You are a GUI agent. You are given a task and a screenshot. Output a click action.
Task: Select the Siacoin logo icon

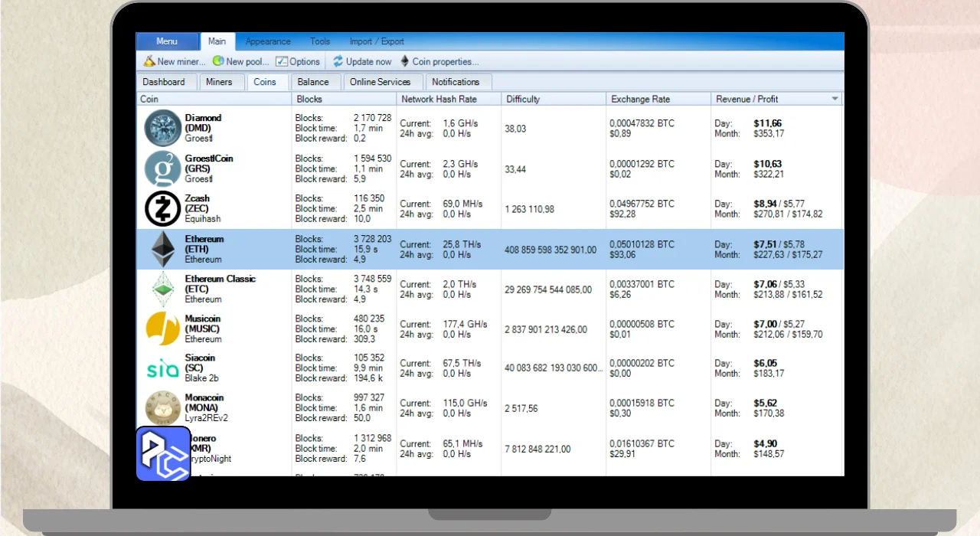pos(162,368)
